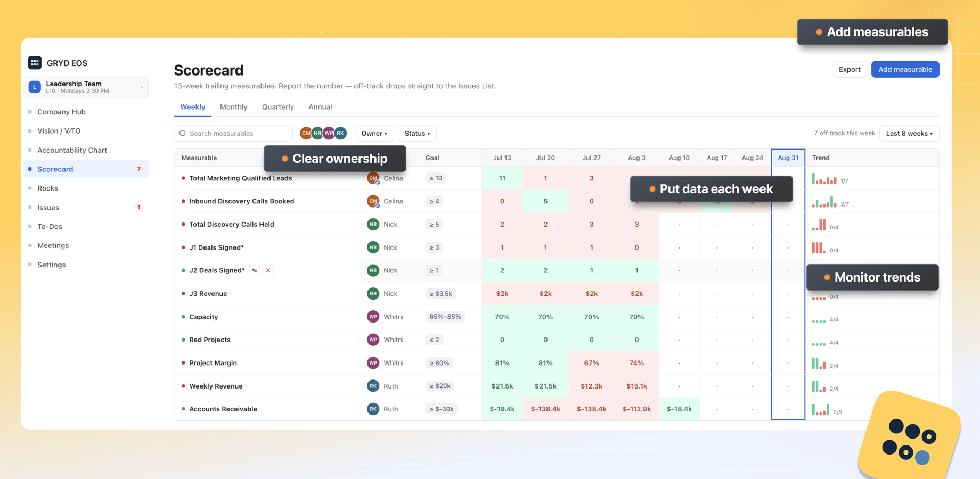Filter by the NR owner avatar
Viewport: 980px width, 479px height.
click(317, 133)
